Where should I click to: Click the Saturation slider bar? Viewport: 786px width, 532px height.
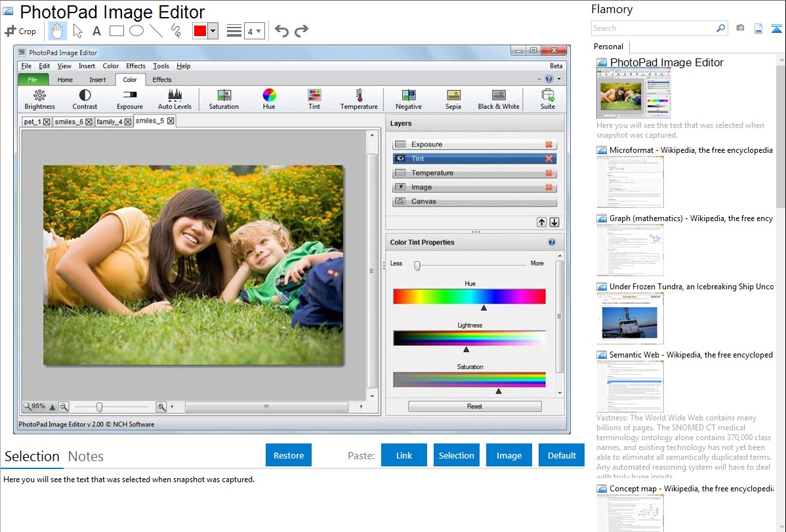point(469,380)
